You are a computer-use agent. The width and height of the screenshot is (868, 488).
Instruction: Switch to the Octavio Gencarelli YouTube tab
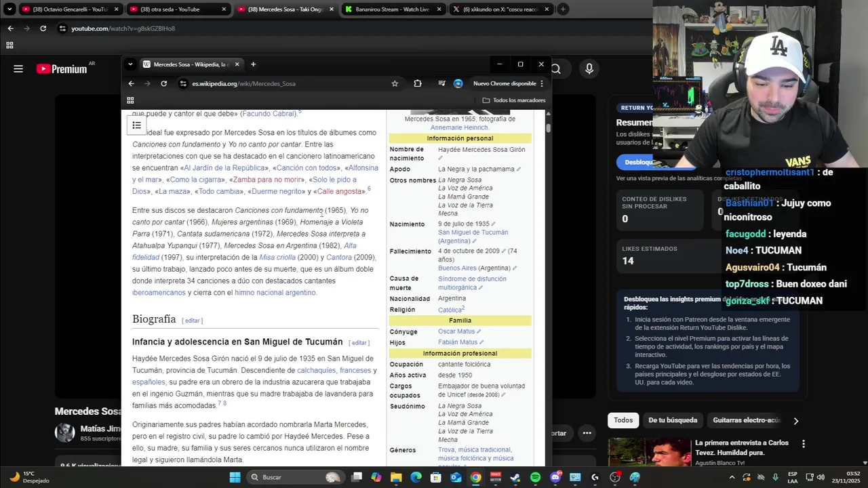pyautogui.click(x=70, y=9)
